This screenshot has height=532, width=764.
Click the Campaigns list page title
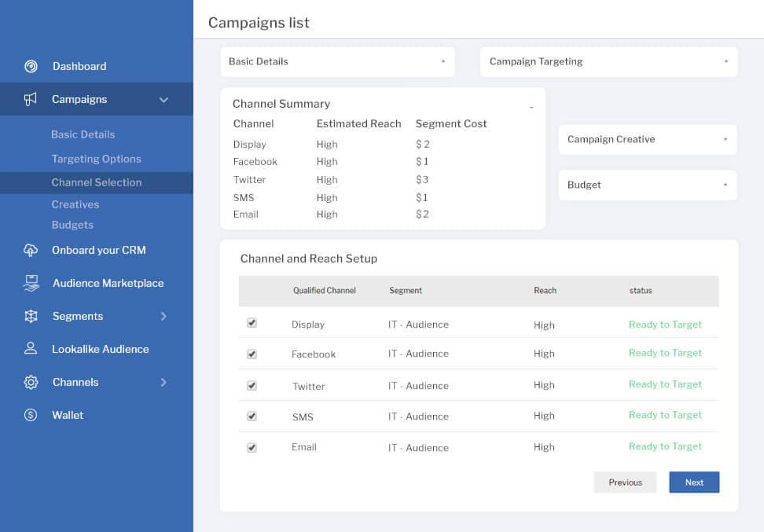click(259, 23)
